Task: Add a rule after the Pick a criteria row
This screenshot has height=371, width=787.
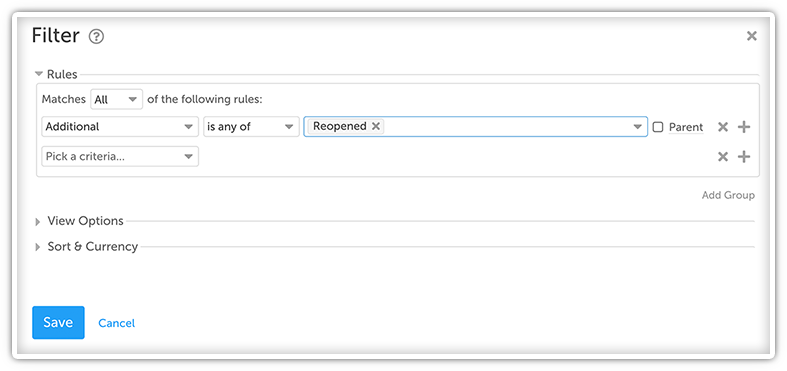Action: pyautogui.click(x=744, y=157)
